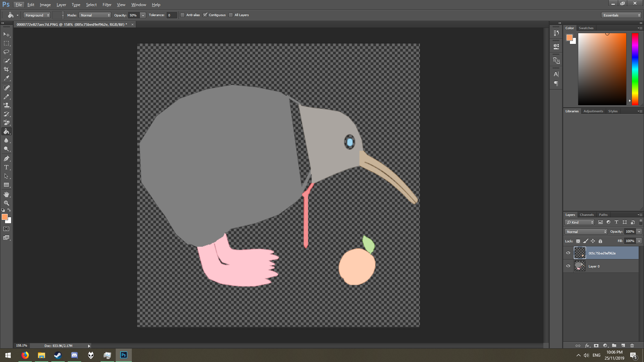Image resolution: width=644 pixels, height=362 pixels.
Task: Select the Lasso tool
Action: (x=6, y=52)
